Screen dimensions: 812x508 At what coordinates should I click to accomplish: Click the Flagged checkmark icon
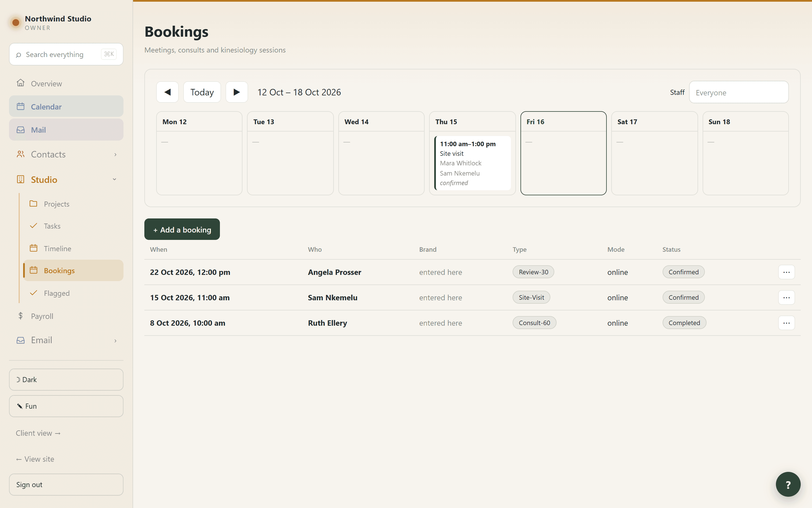click(33, 293)
